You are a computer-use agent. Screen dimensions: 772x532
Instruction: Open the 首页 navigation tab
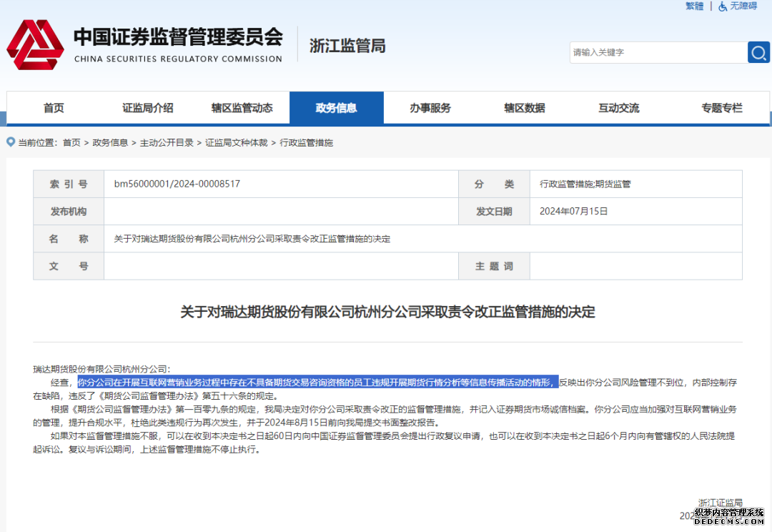click(x=54, y=108)
